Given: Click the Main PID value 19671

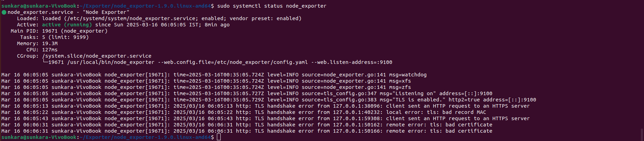Looking at the screenshot, I should [x=50, y=31].
